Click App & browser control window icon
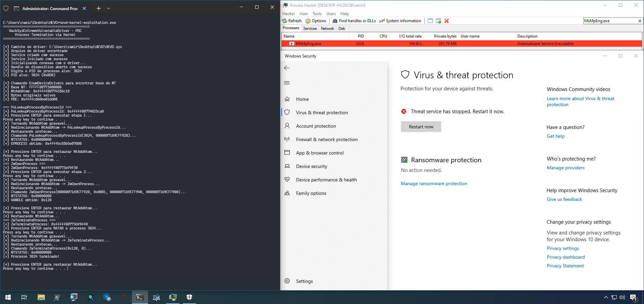Viewport: 644px width, 304px height. [287, 153]
